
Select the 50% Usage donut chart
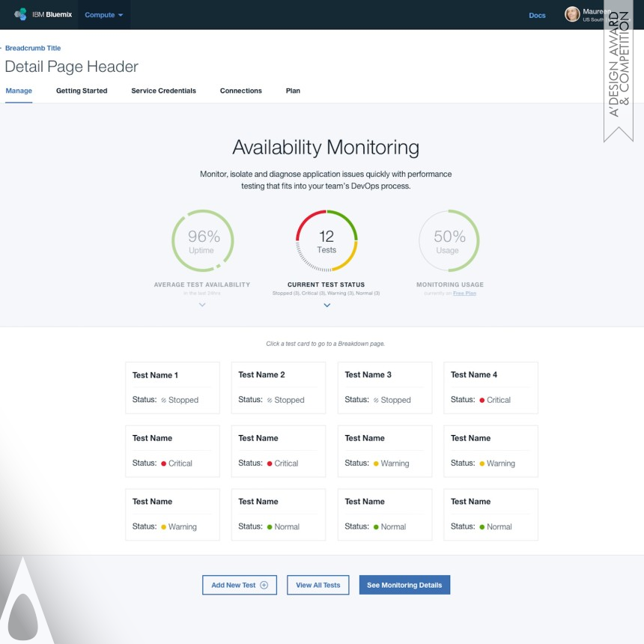pyautogui.click(x=449, y=240)
